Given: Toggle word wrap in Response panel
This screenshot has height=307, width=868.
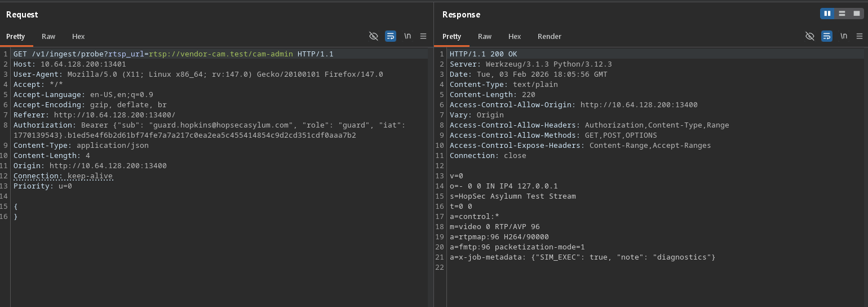Looking at the screenshot, I should click(x=827, y=36).
